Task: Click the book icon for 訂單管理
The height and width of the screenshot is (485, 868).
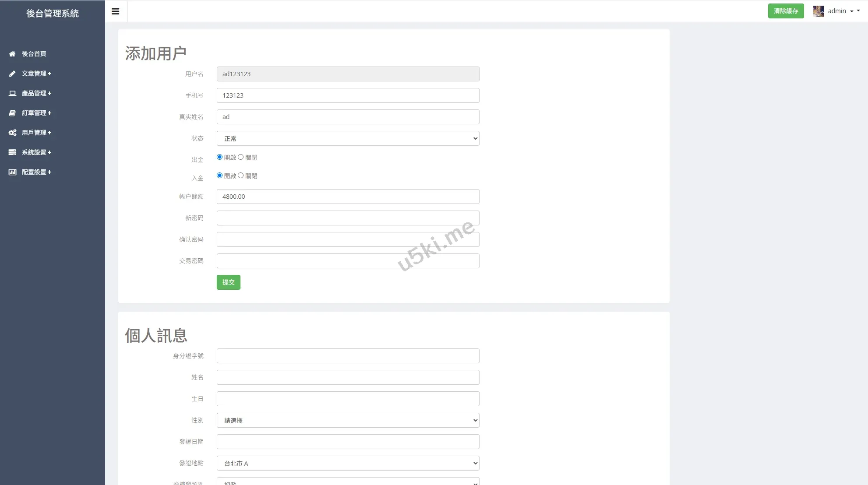Action: click(x=12, y=113)
